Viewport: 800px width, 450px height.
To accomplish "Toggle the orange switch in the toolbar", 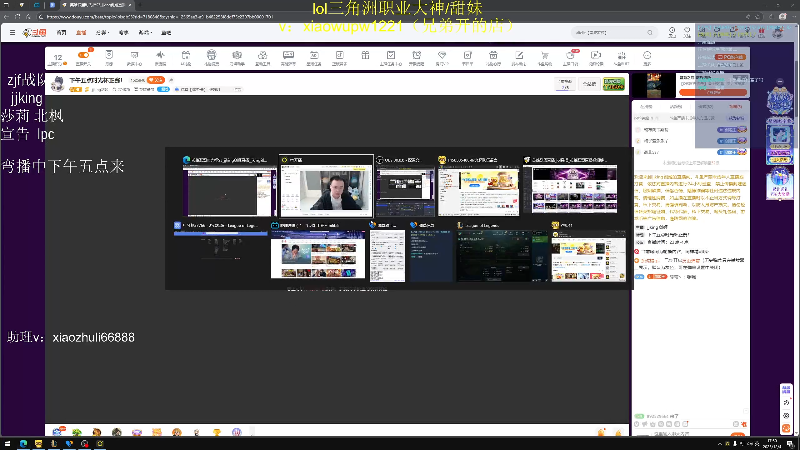I will 83,55.
